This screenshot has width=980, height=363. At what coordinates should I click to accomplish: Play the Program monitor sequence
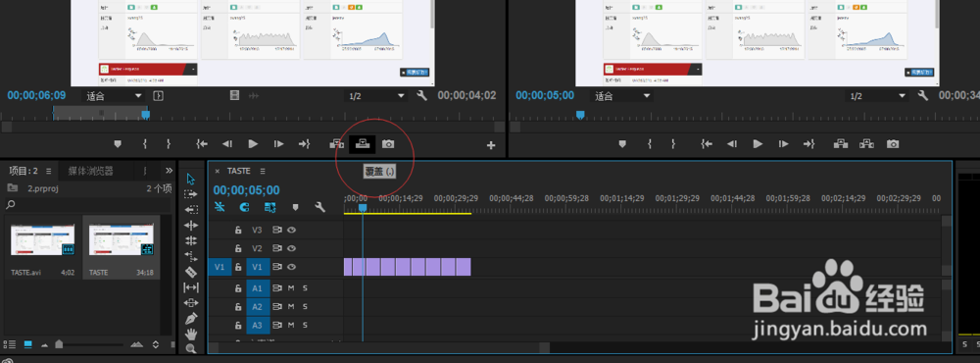(x=759, y=144)
